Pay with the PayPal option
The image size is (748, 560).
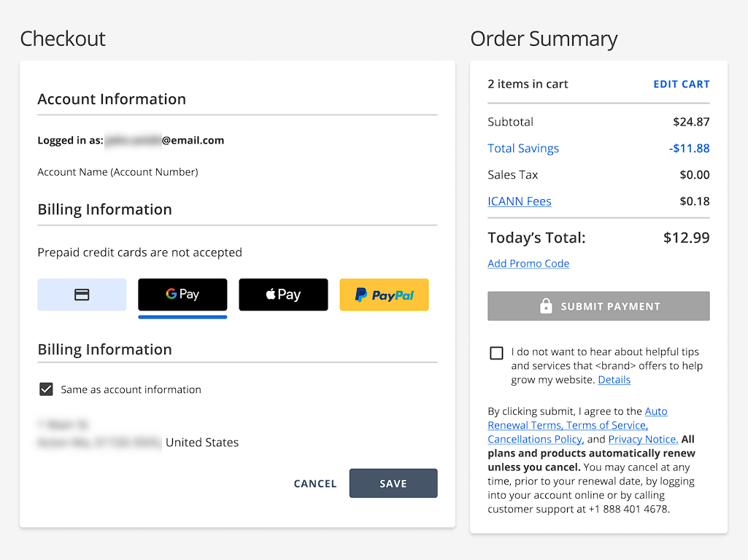point(384,295)
